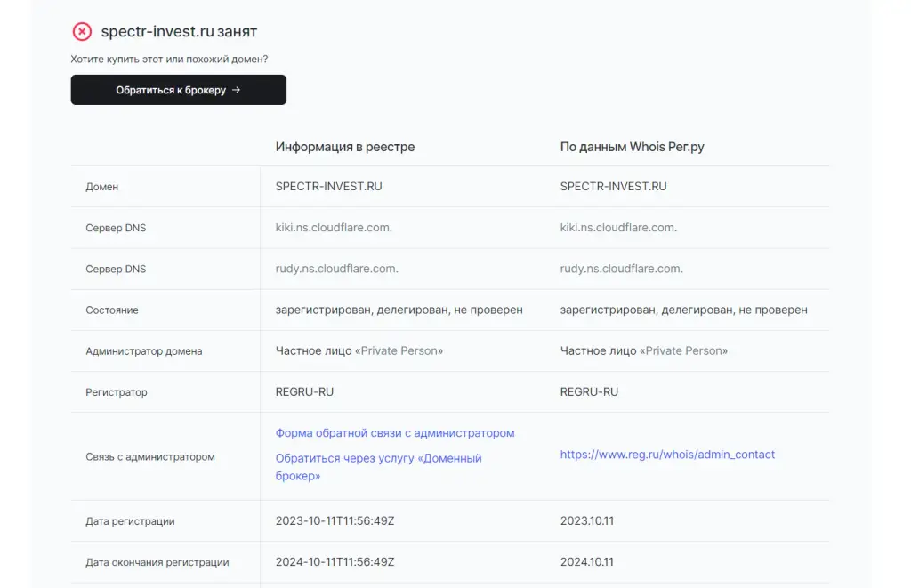
Task: Click the date 2023.10.11
Action: click(587, 521)
